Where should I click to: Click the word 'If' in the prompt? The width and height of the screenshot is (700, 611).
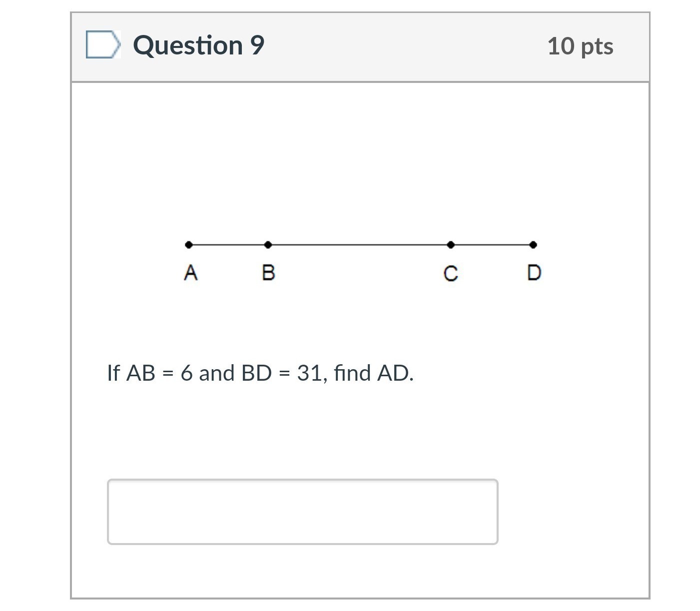[x=113, y=373]
